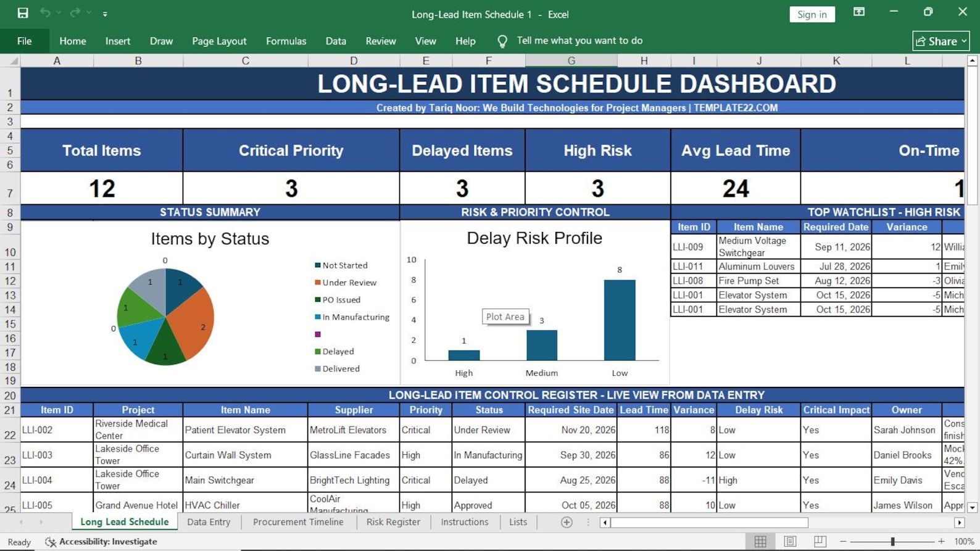Open the Home ribbon tab
The width and height of the screenshot is (980, 551).
[x=73, y=41]
